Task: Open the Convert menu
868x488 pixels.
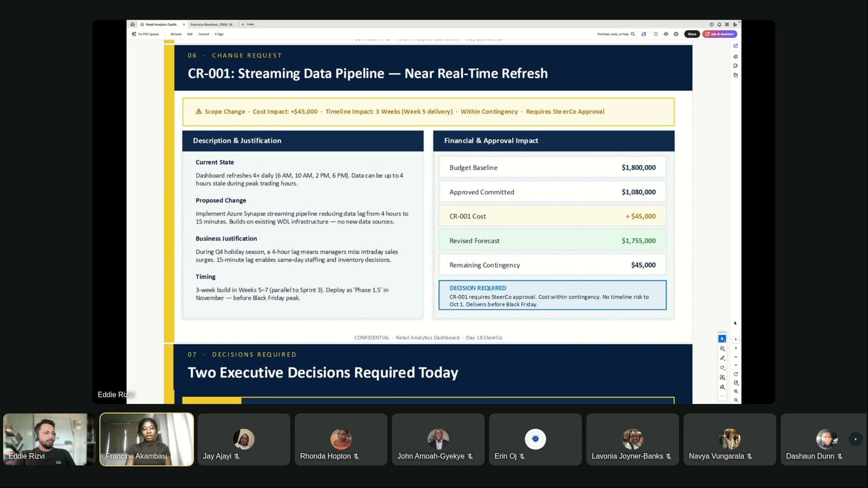Action: 203,34
